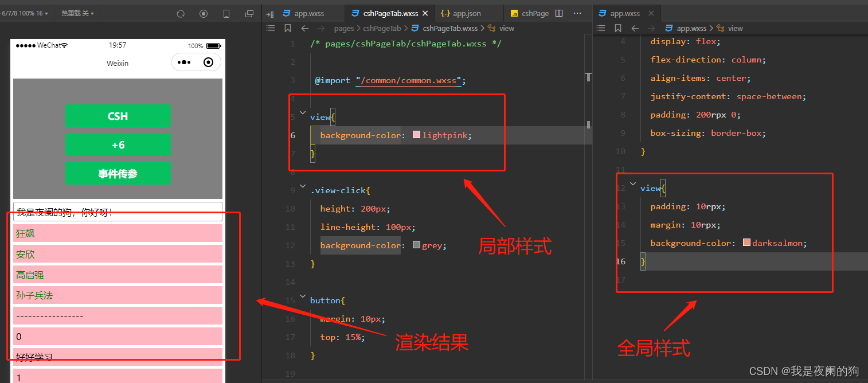Image resolution: width=868 pixels, height=383 pixels.
Task: Collapse the button rule at line 15
Action: (303, 296)
